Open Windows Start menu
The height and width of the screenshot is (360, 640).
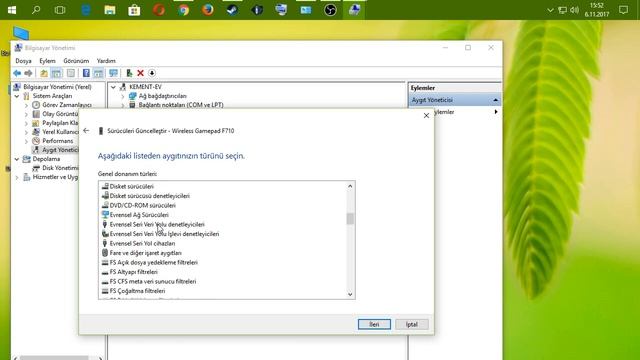point(12,10)
